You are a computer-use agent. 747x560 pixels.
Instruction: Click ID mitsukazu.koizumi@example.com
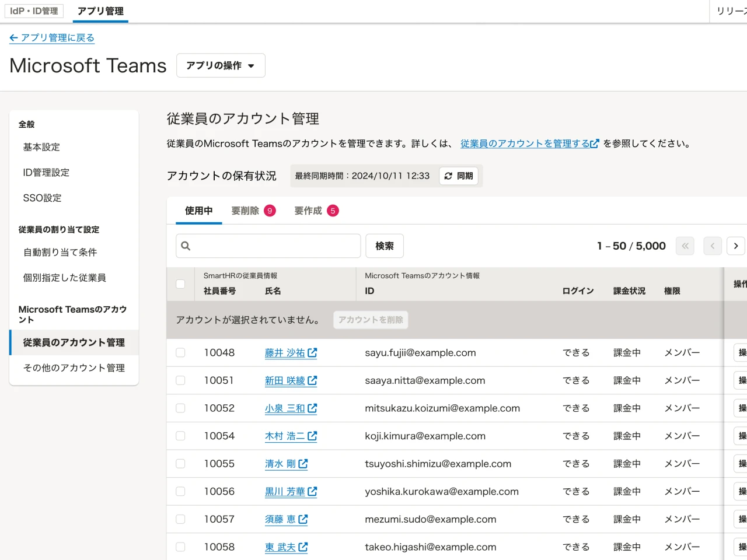tap(442, 408)
